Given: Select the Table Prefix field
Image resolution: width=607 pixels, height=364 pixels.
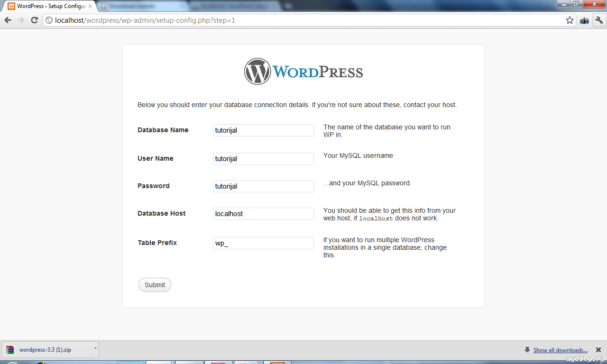Looking at the screenshot, I should click(x=264, y=243).
